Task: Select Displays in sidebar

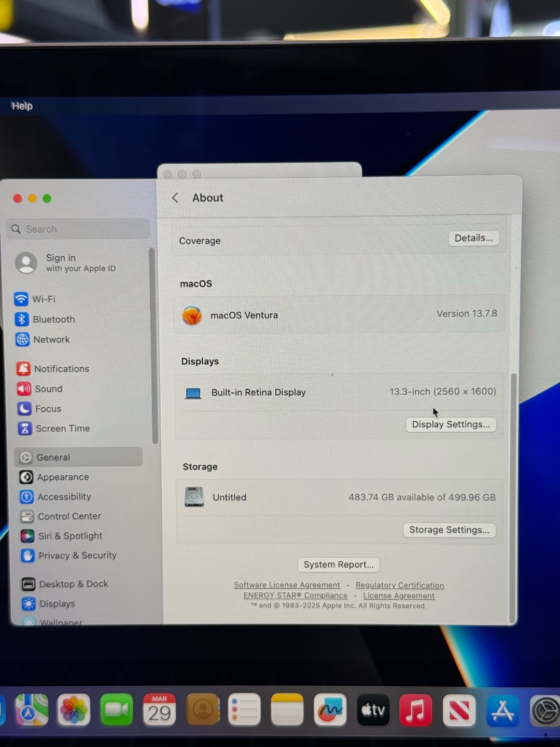Action: pos(49,604)
